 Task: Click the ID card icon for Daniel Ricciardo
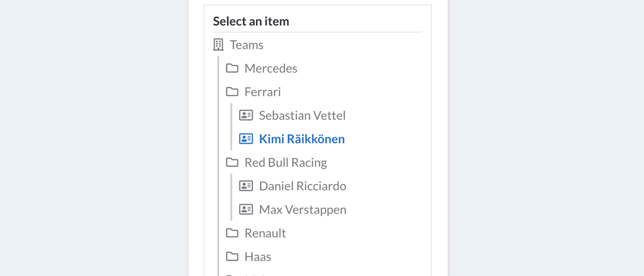point(246,186)
